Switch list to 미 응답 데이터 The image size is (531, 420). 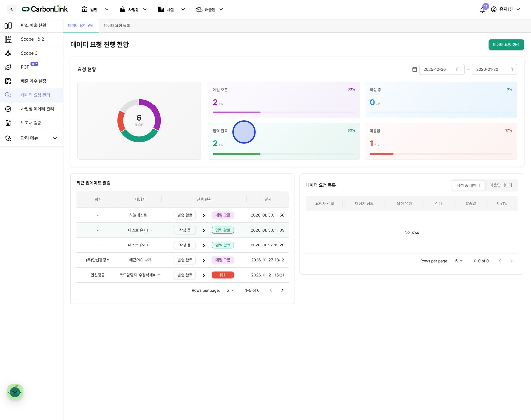click(500, 185)
